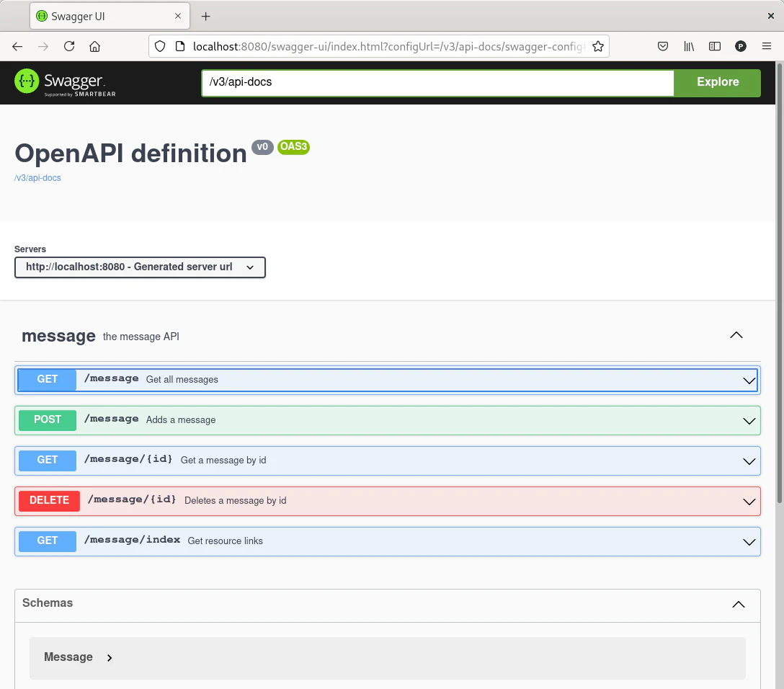Click the Swagger logo
Screen dimensions: 784x689
(66, 82)
